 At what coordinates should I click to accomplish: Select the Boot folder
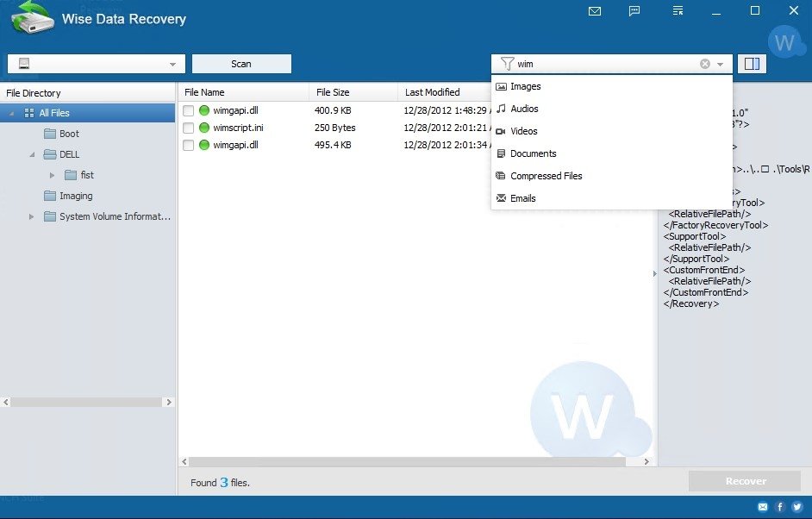pos(69,134)
